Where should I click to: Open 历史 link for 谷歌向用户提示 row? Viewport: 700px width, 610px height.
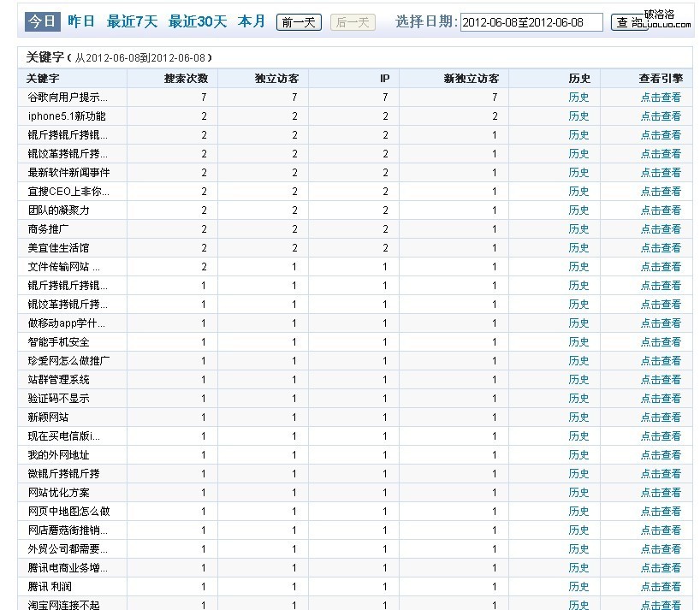click(579, 98)
